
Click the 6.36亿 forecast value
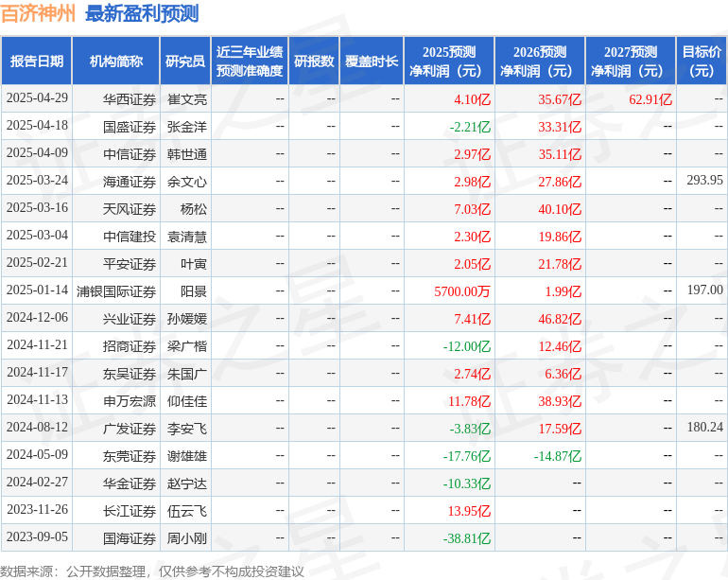(563, 374)
